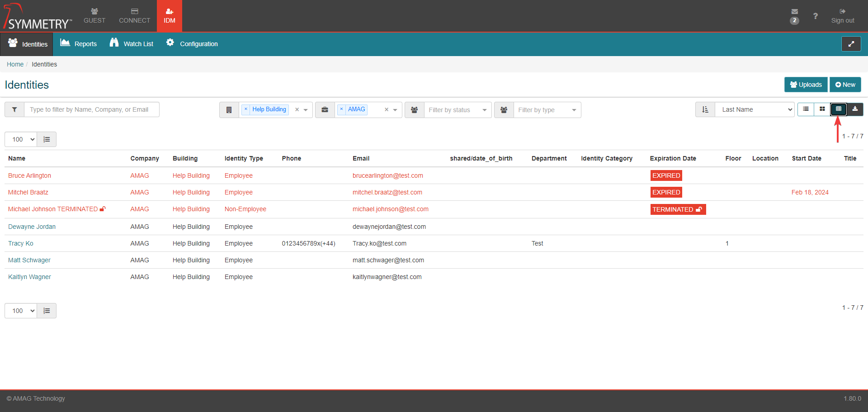868x412 pixels.
Task: Clear the building filter selection
Action: tap(297, 109)
